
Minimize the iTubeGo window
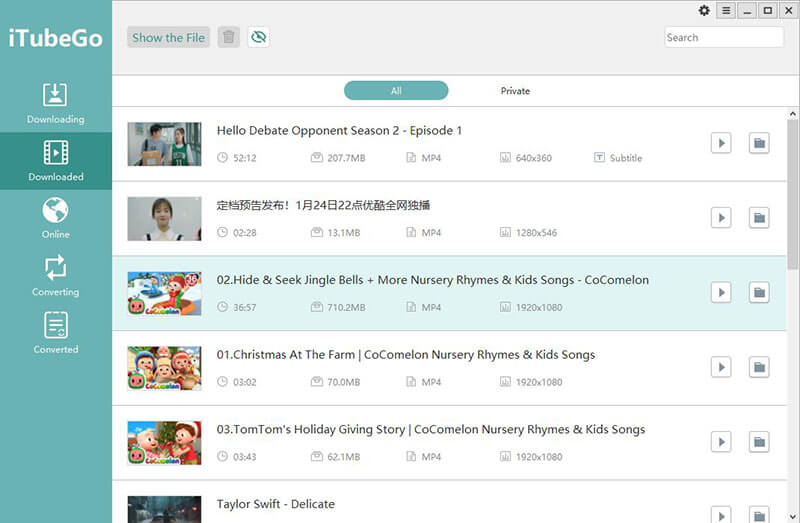(747, 11)
